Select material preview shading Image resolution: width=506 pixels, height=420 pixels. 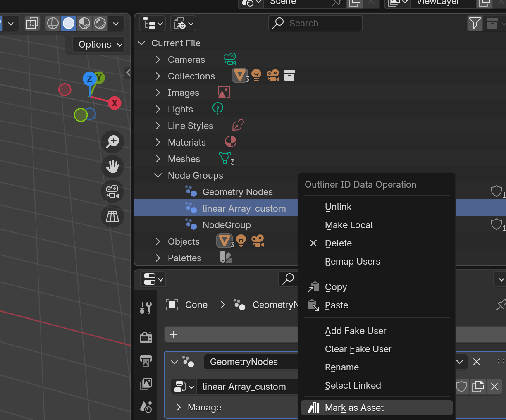pyautogui.click(x=84, y=23)
